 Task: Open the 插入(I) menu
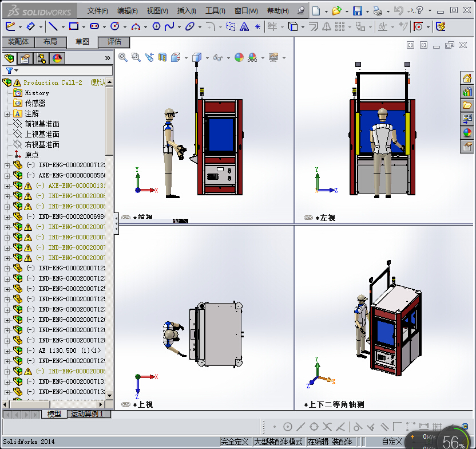[x=187, y=11]
